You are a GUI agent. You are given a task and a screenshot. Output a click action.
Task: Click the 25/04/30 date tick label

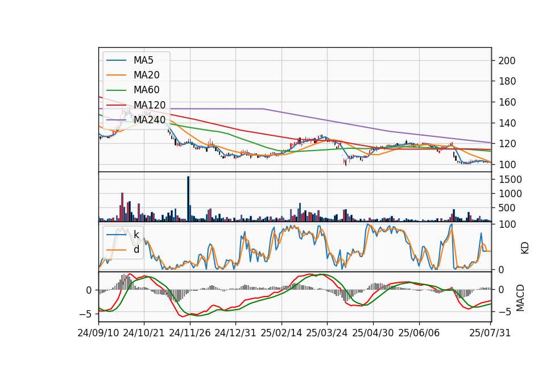pyautogui.click(x=373, y=333)
